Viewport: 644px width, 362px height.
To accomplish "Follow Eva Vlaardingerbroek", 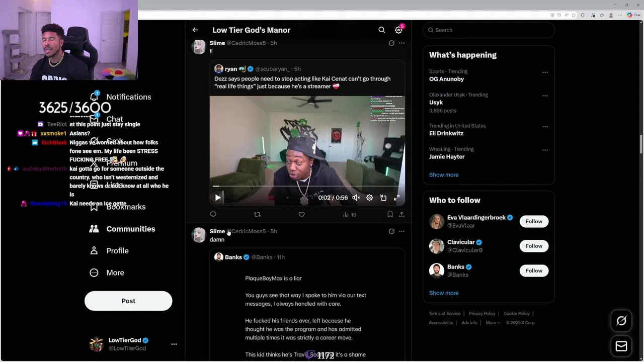I will point(534,221).
